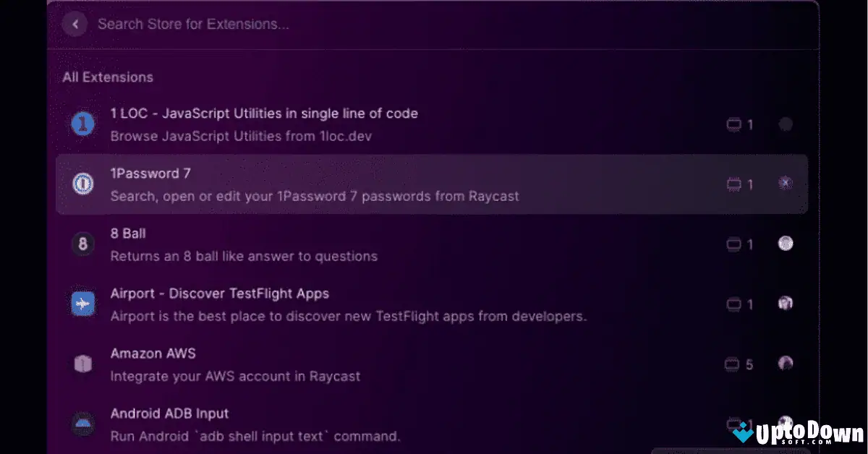The height and width of the screenshot is (454, 868).
Task: Click the highlighted avatar on the 1Password 7 row
Action: coord(786,183)
